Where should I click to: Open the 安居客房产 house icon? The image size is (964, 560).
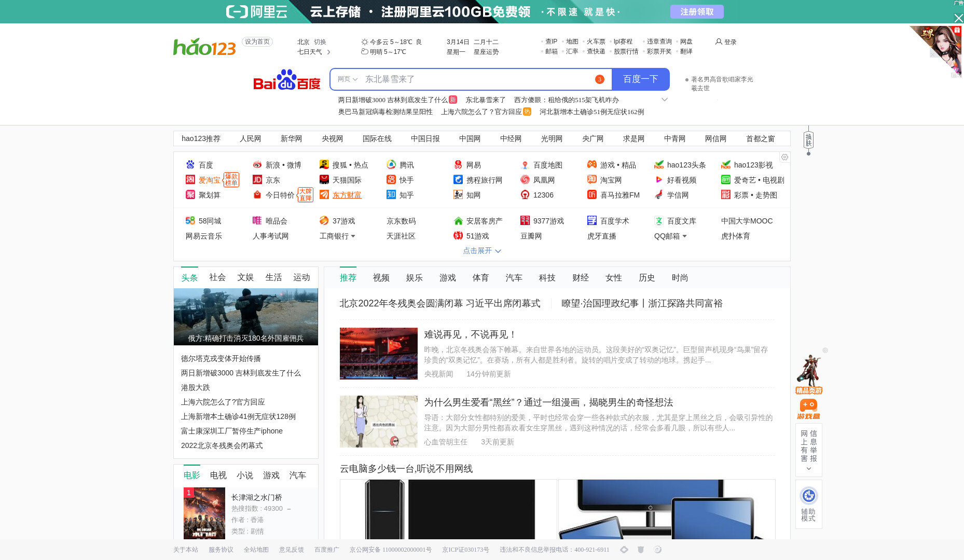pyautogui.click(x=458, y=221)
